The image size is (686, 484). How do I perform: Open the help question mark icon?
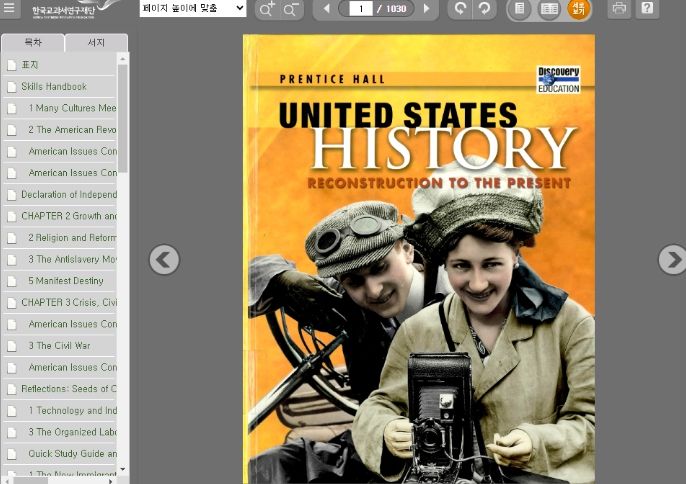tap(647, 9)
